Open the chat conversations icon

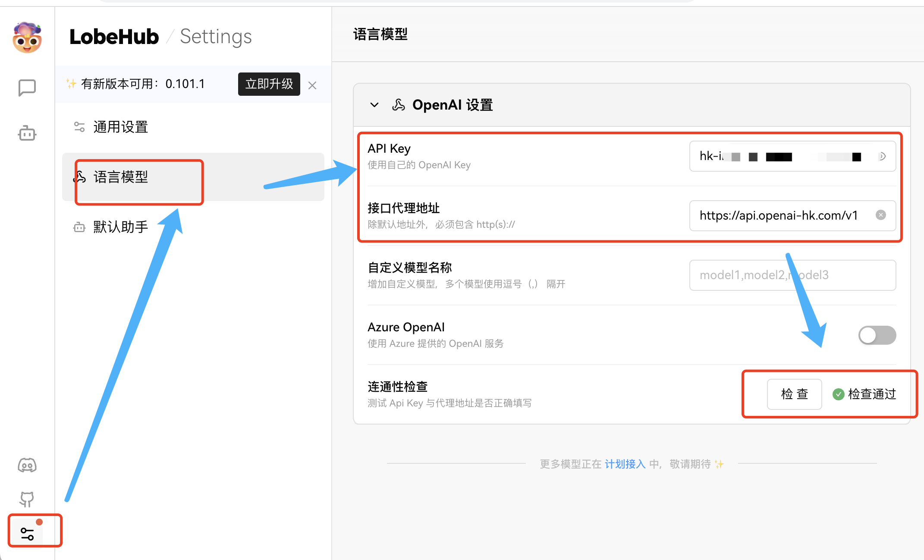click(x=27, y=88)
